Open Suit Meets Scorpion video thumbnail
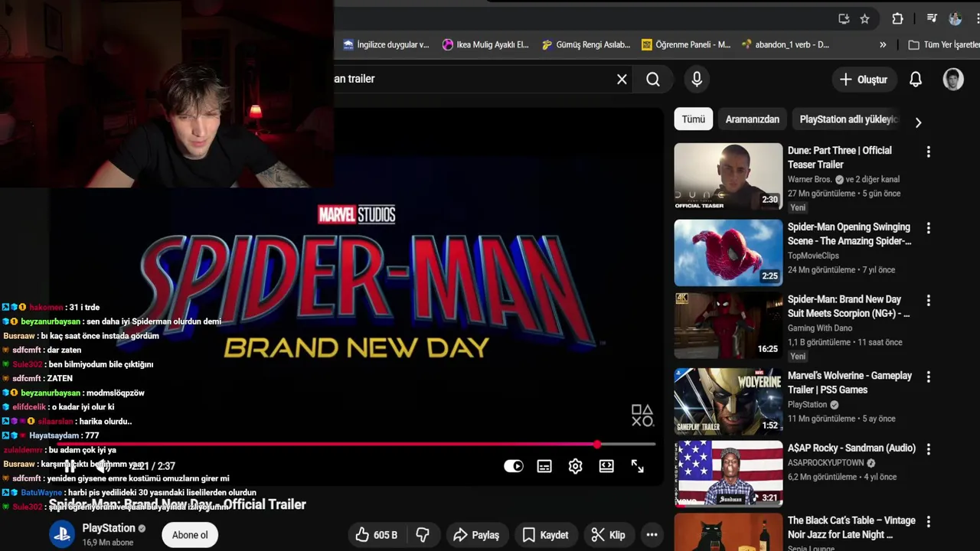This screenshot has height=551, width=980. (x=728, y=325)
